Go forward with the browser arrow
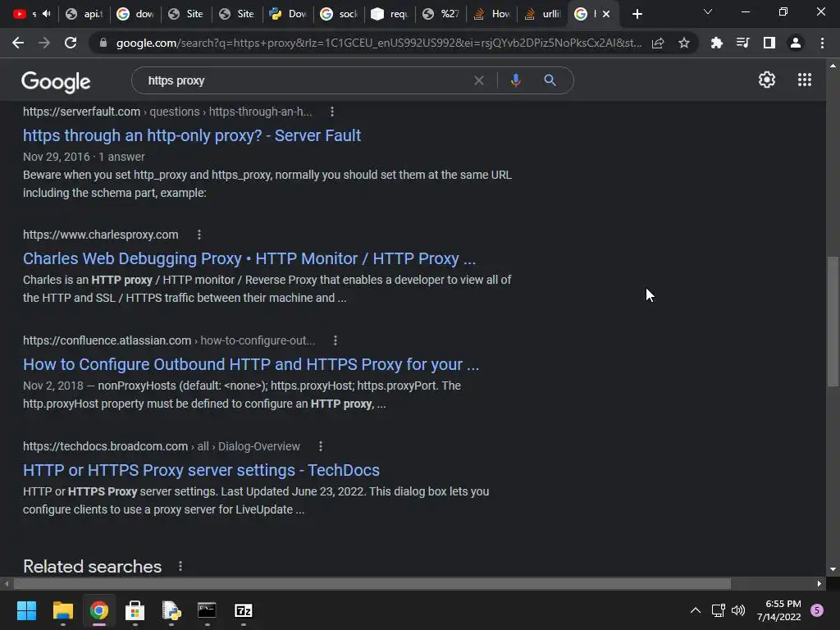This screenshot has width=840, height=630. pos(44,43)
